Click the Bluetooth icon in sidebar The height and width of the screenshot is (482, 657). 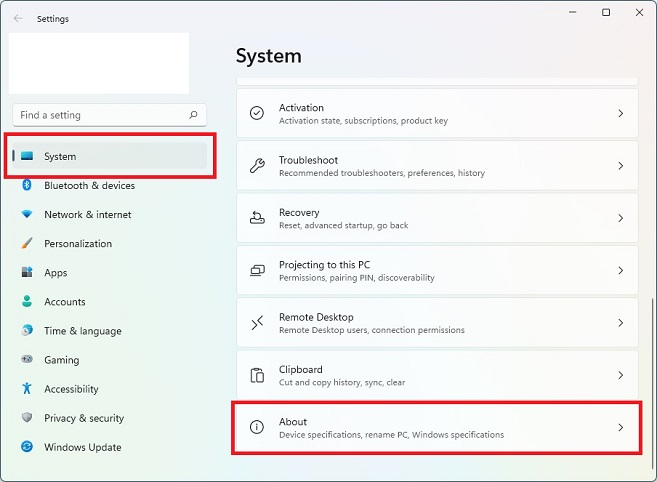(x=27, y=185)
